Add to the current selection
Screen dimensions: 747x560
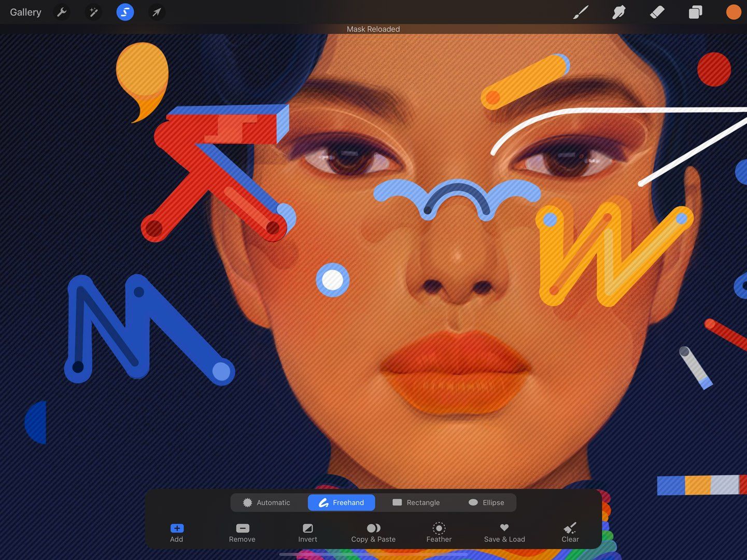176,533
